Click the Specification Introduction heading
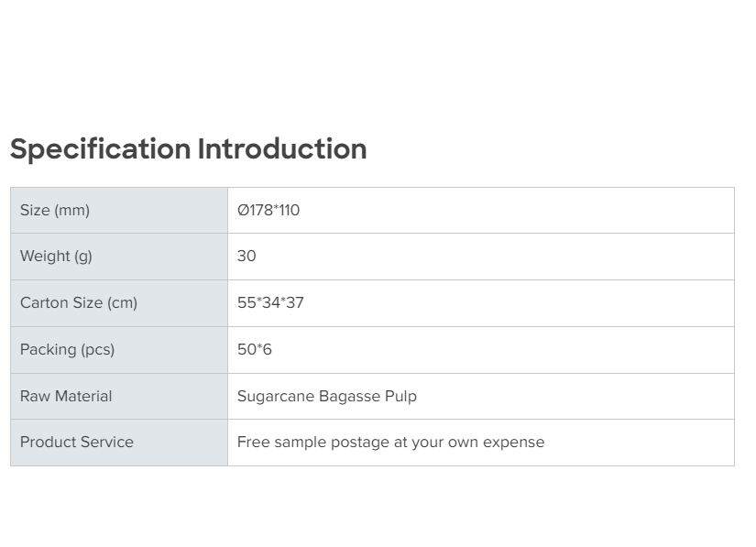 coord(188,149)
